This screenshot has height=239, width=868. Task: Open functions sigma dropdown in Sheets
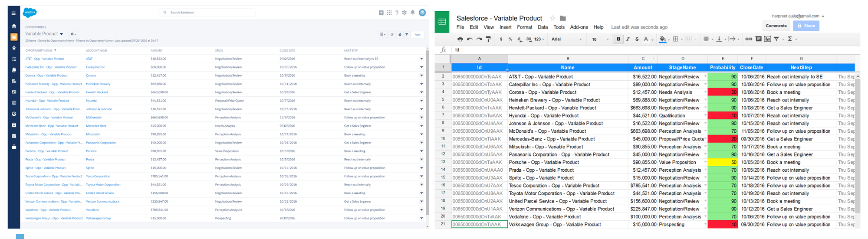792,39
